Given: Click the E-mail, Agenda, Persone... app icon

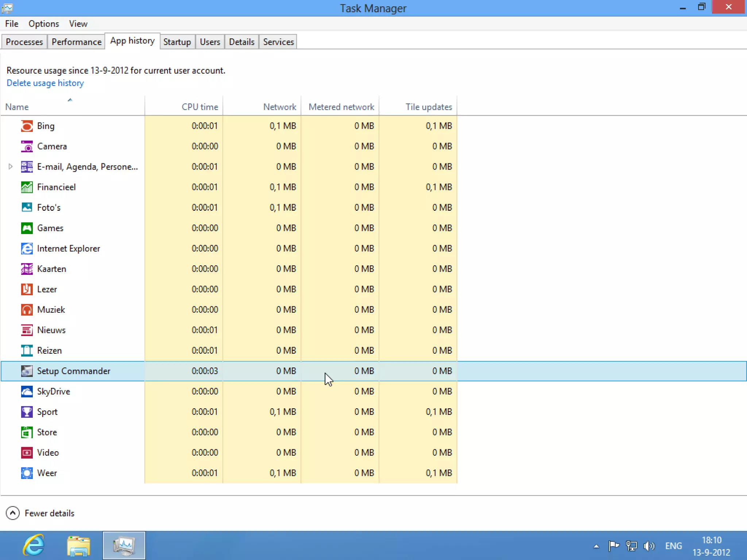Looking at the screenshot, I should tap(27, 167).
